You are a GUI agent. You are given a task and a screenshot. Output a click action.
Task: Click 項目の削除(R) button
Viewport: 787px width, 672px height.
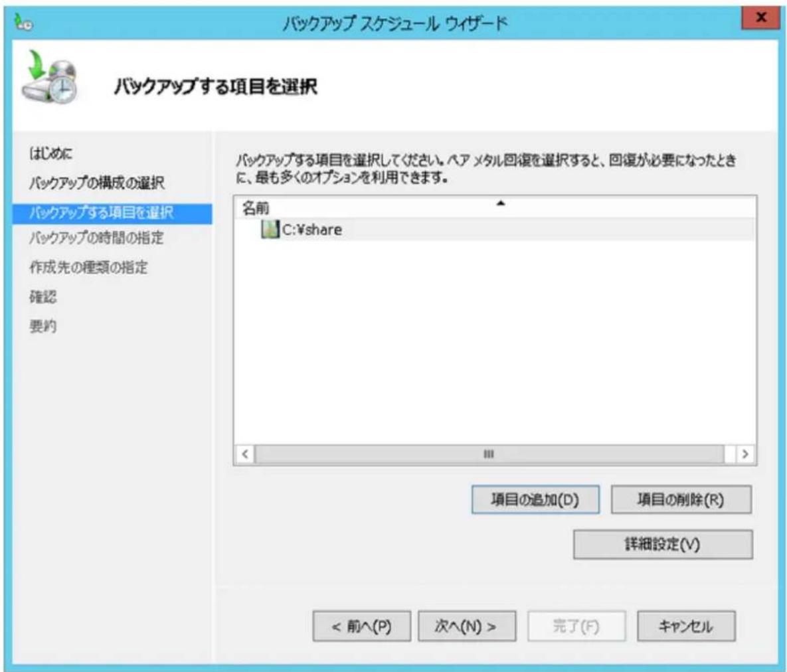coord(681,499)
